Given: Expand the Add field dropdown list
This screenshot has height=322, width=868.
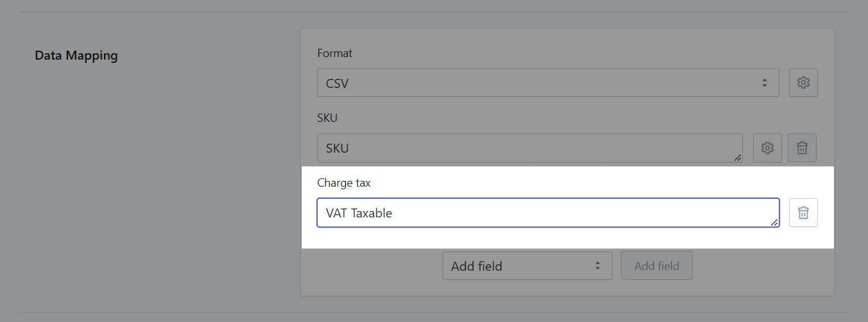Looking at the screenshot, I should click(x=526, y=266).
